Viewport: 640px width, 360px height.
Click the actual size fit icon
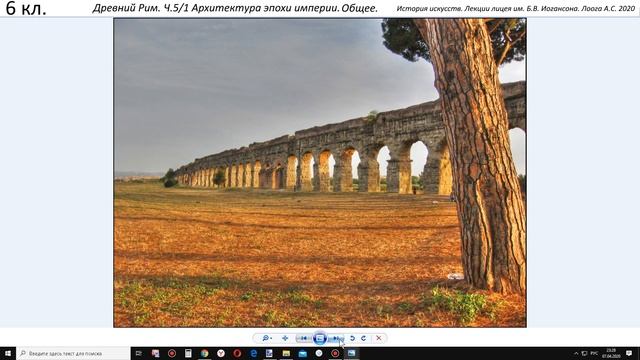pyautogui.click(x=285, y=338)
